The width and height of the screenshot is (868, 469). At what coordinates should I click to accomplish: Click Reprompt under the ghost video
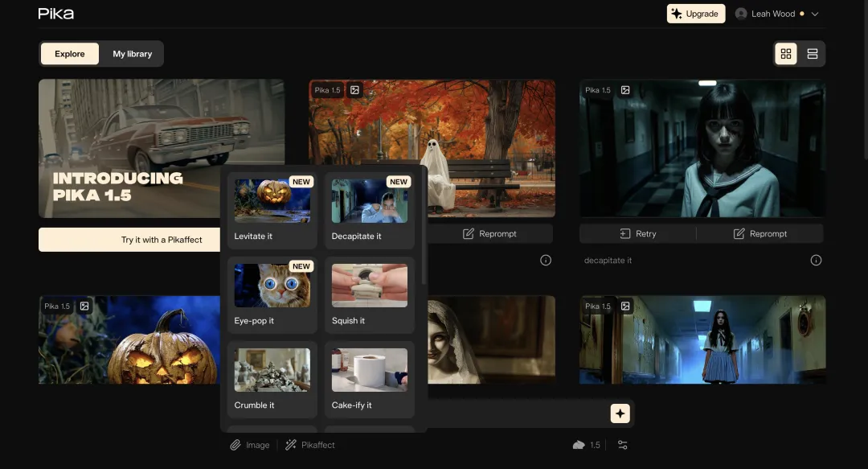(490, 233)
